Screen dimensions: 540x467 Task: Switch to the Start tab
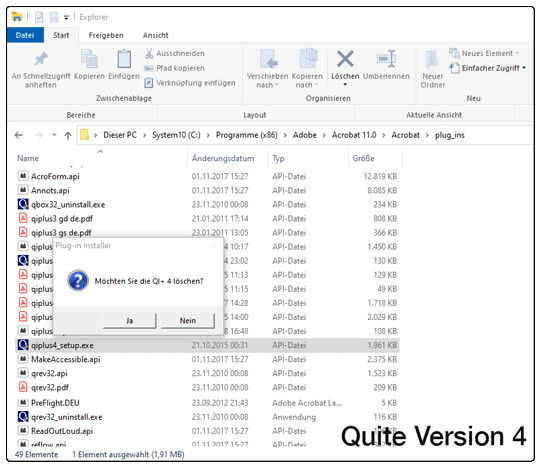click(x=61, y=35)
